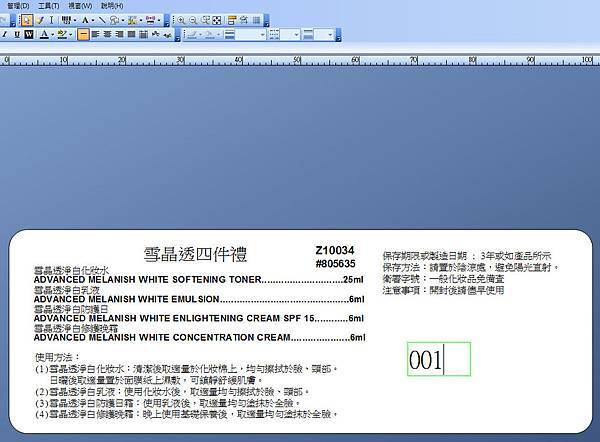Open the text tool A dropdown arrow
Image resolution: width=600 pixels, height=442 pixels.
click(93, 20)
